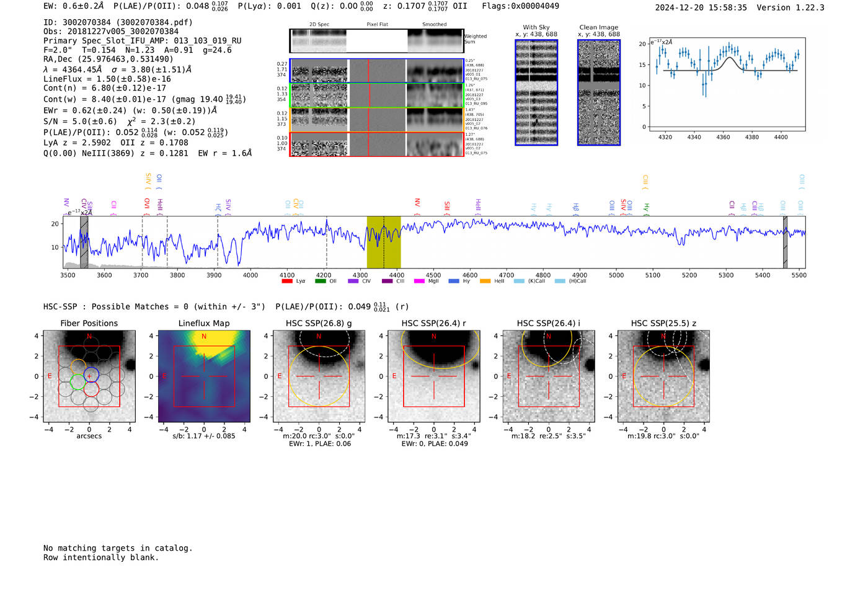Open the HSC SSP(26.4) r image
Image resolution: width=868 pixels, height=591 pixels.
(434, 376)
